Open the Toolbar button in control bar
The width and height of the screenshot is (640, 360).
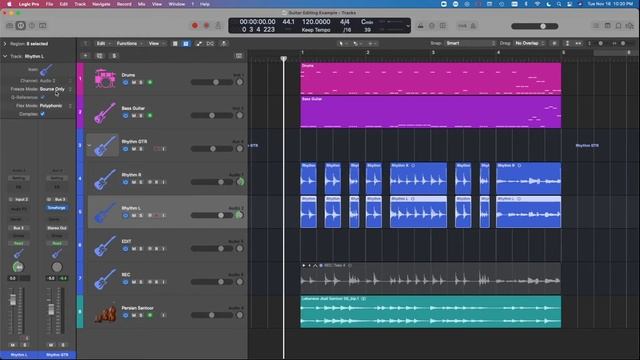tap(42, 26)
